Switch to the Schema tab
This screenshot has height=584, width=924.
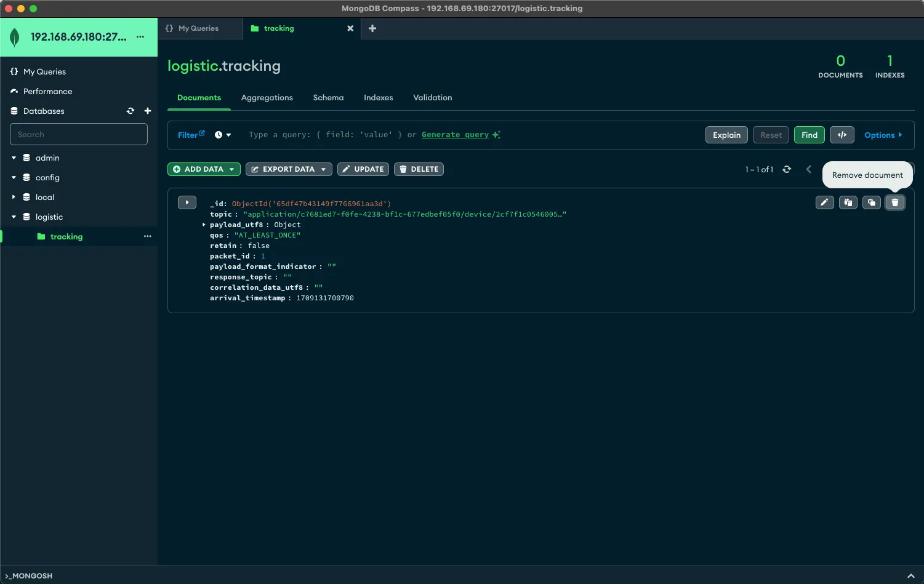pos(328,98)
